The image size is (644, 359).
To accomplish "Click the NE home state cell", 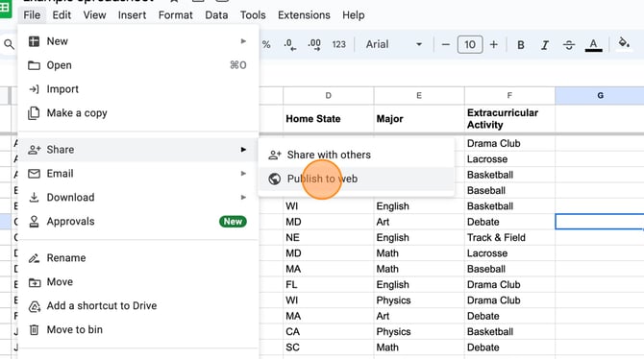I will 328,237.
